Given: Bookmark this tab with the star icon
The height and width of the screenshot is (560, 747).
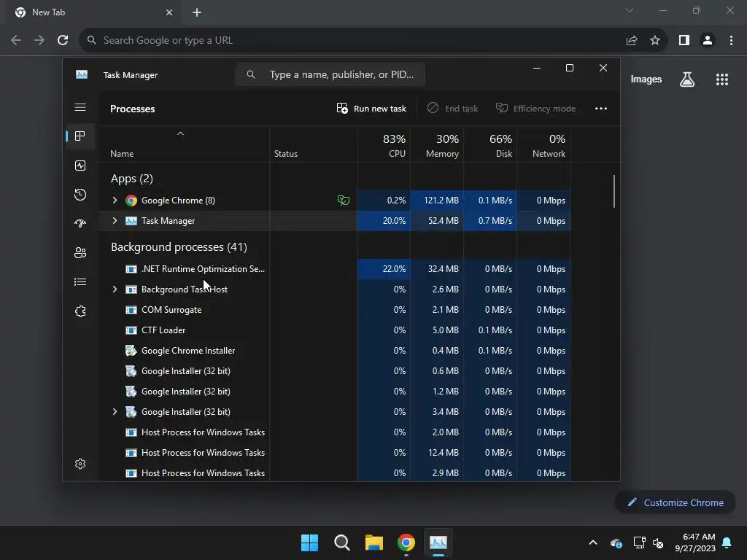Looking at the screenshot, I should click(655, 41).
